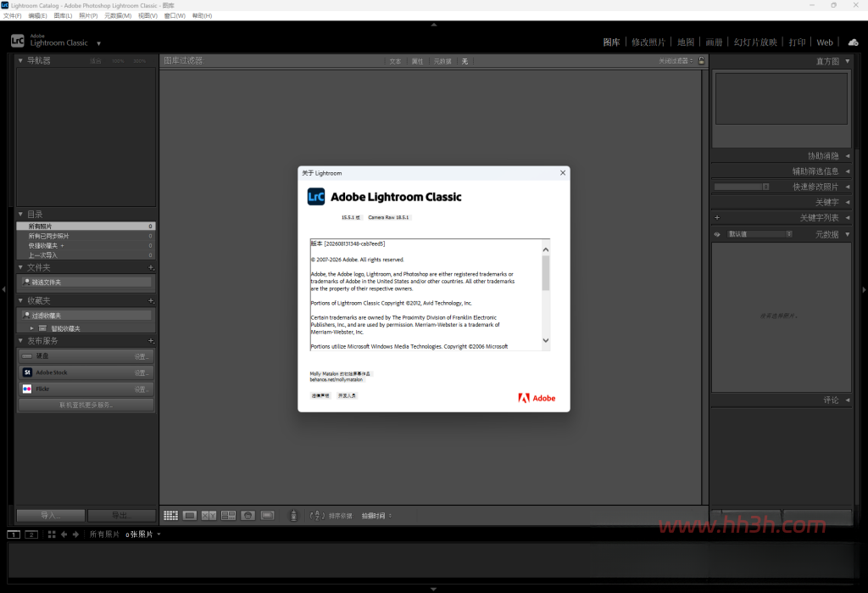Open the 关闭过滤器 filter preset dropdown

676,61
